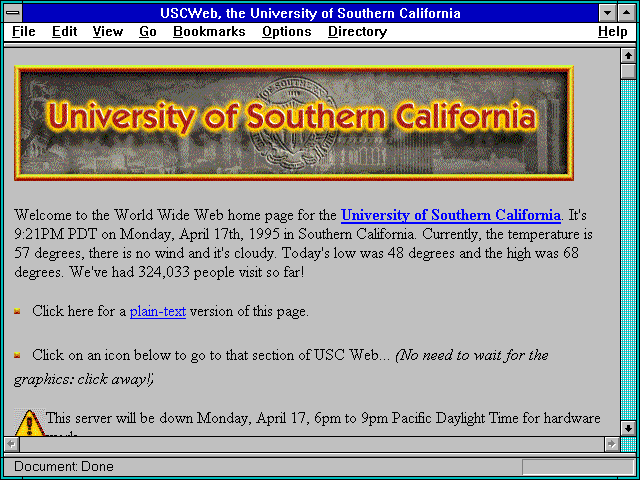The height and width of the screenshot is (480, 640).
Task: Click the yellow warning triangle icon
Action: pyautogui.click(x=29, y=422)
